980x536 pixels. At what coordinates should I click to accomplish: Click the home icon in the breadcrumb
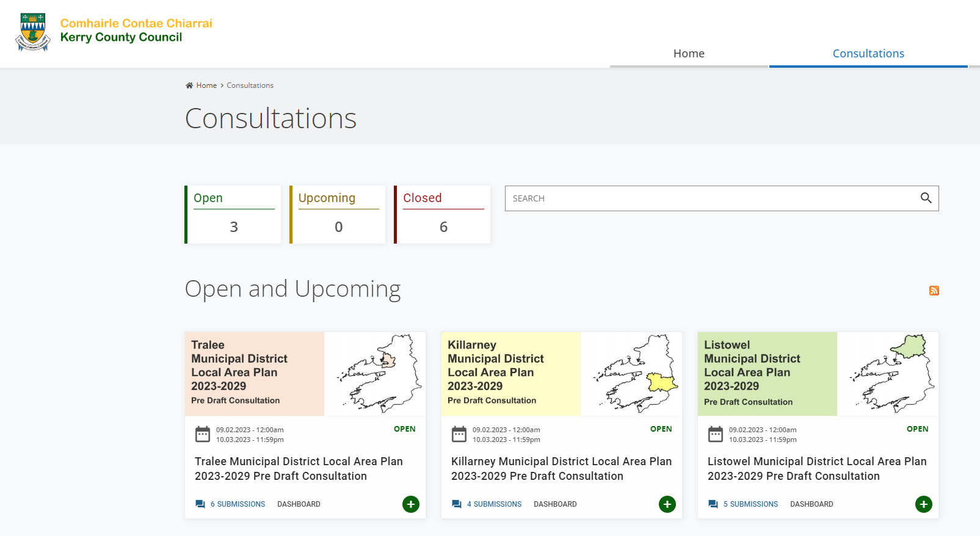(x=189, y=85)
